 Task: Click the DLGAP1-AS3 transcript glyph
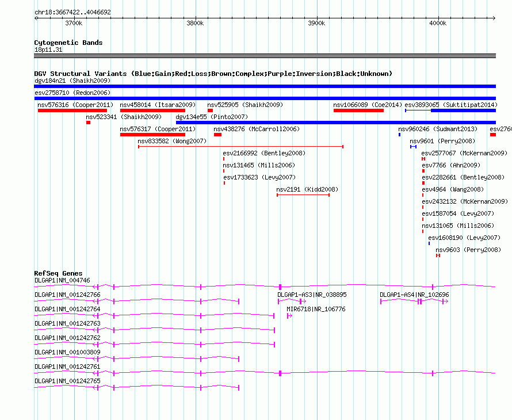pos(292,301)
